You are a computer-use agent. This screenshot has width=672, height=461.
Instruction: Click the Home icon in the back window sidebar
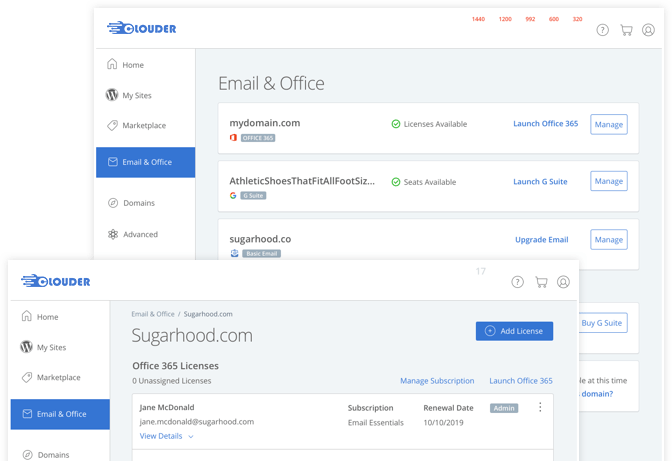click(x=112, y=65)
